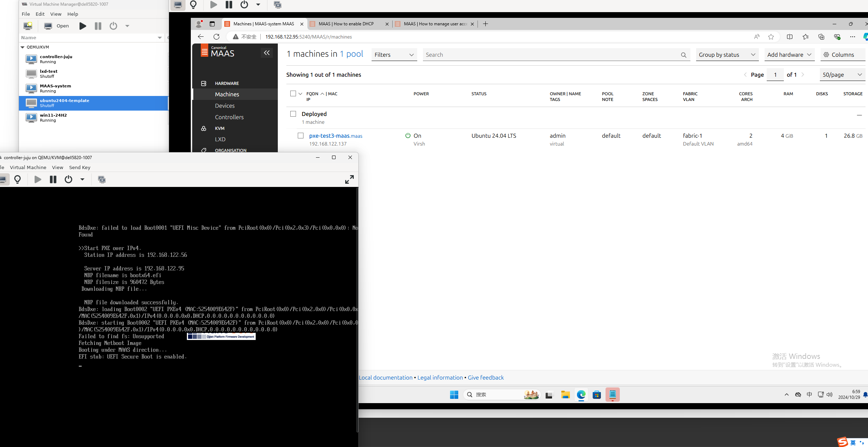The height and width of the screenshot is (447, 868).
Task: Switch to the MAAS How to enable DHCP tab
Action: point(346,24)
